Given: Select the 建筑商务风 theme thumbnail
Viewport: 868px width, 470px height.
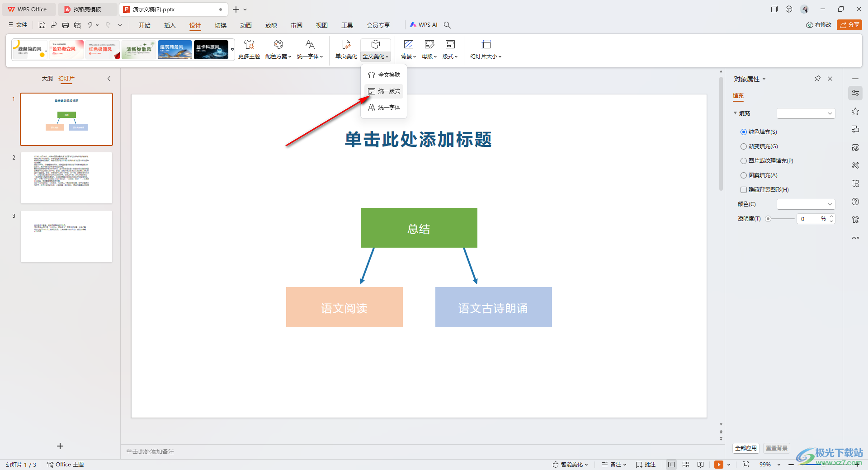Looking at the screenshot, I should click(x=175, y=50).
